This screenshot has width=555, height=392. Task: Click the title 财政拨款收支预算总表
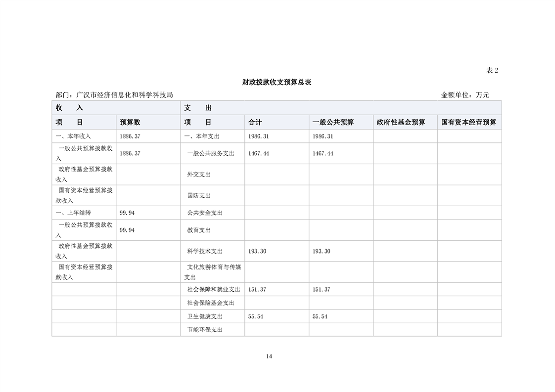pyautogui.click(x=277, y=82)
